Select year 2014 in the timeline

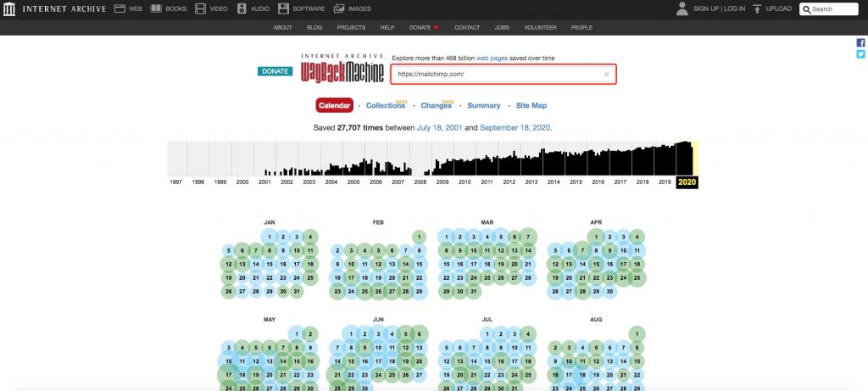tap(553, 182)
